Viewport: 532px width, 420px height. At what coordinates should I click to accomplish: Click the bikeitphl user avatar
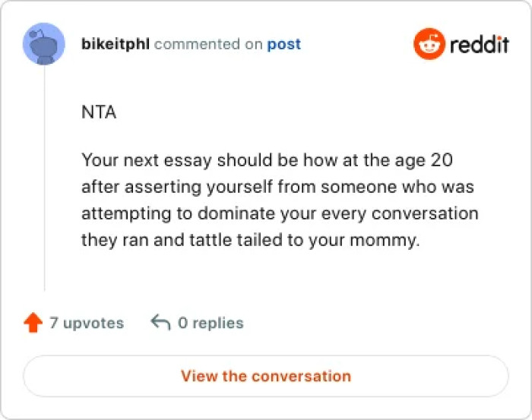pyautogui.click(x=44, y=44)
